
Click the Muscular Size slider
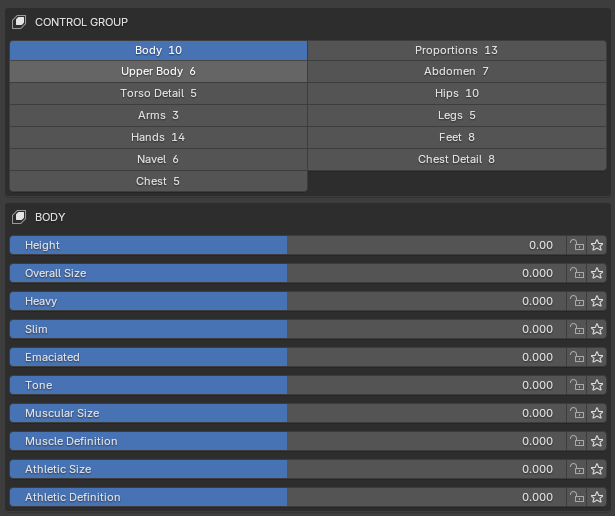pyautogui.click(x=288, y=413)
